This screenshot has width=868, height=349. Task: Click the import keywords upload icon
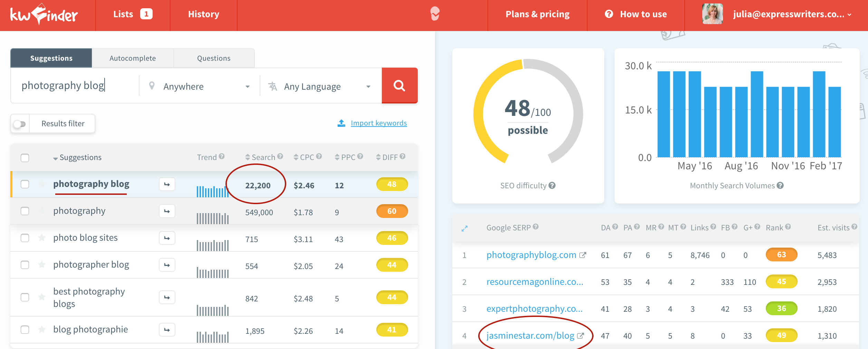coord(341,123)
